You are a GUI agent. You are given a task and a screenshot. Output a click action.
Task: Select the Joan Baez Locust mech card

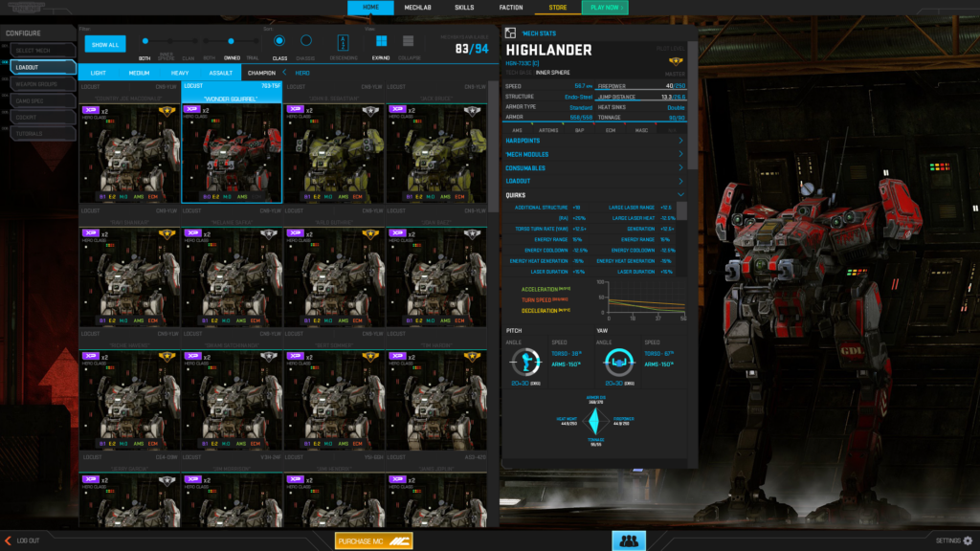pyautogui.click(x=436, y=267)
